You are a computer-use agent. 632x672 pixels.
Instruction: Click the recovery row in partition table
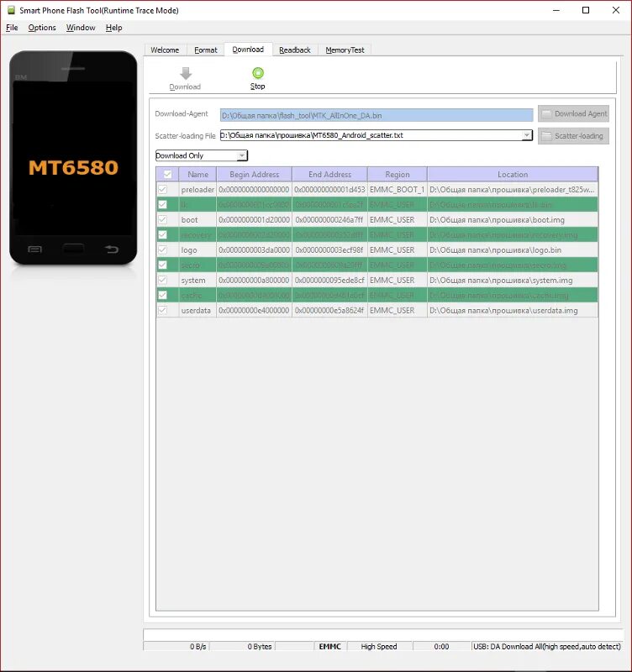377,235
